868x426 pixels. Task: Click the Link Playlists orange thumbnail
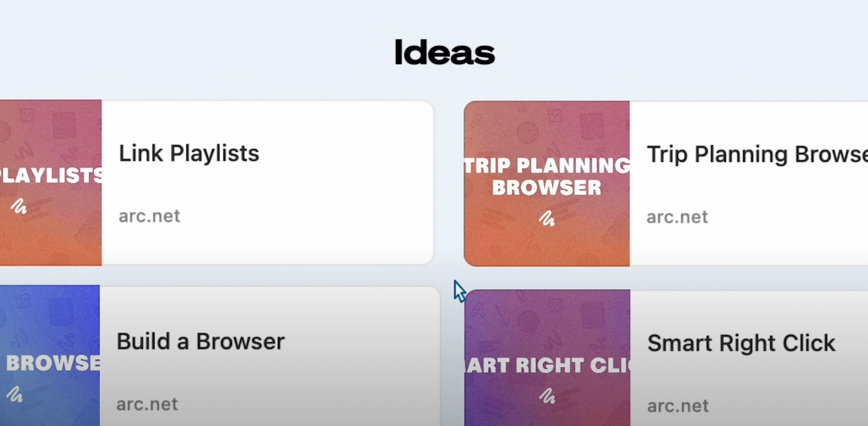[51, 183]
